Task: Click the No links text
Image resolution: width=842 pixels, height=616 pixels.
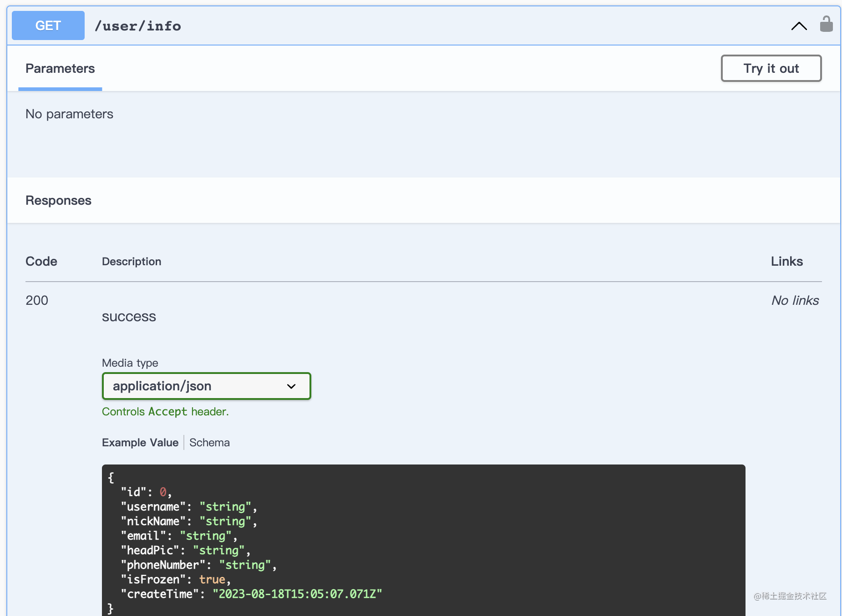Action: click(795, 300)
